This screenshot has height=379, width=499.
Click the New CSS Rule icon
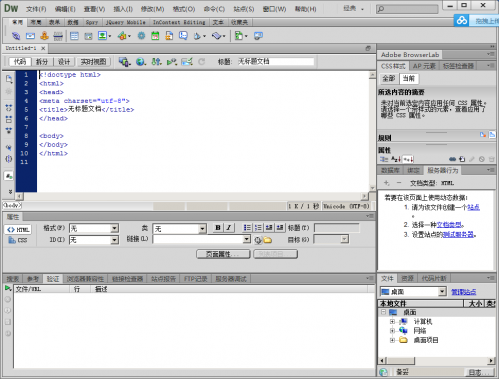[x=462, y=159]
